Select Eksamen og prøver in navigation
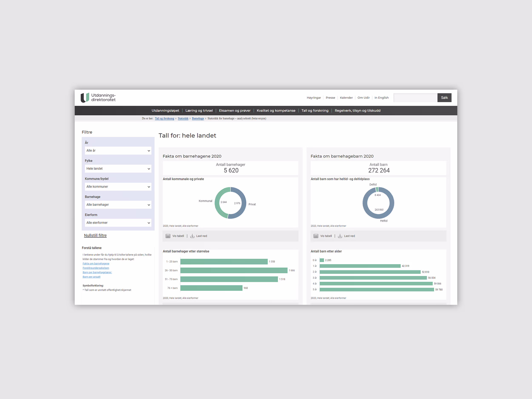The image size is (532, 399). pyautogui.click(x=235, y=111)
